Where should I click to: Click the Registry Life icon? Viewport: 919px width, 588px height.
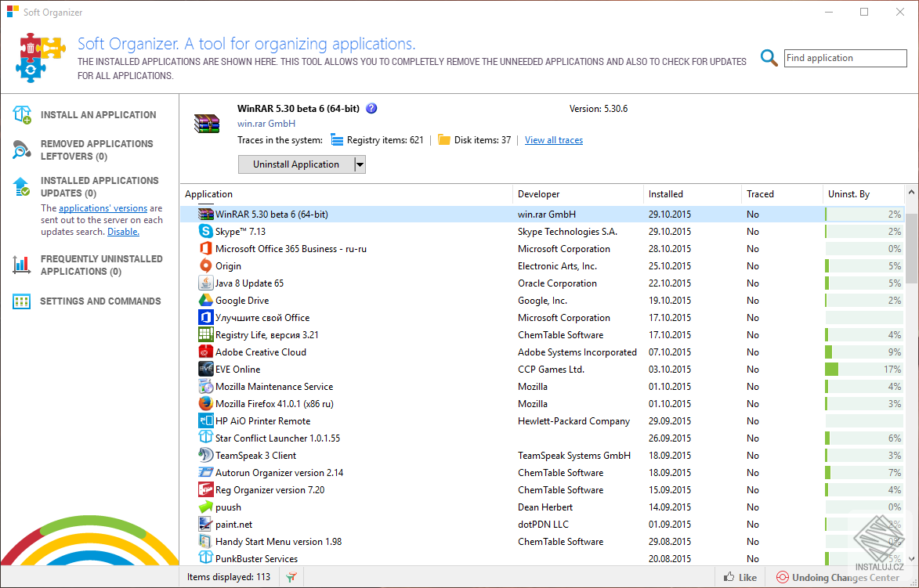point(205,335)
